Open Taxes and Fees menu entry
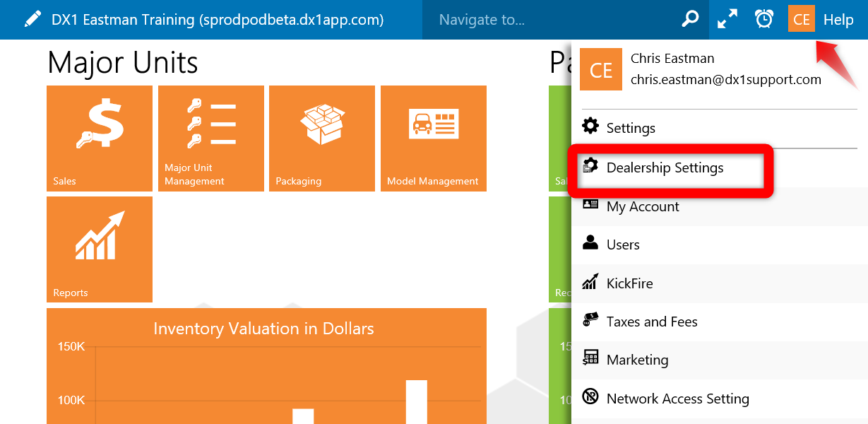 (719, 322)
